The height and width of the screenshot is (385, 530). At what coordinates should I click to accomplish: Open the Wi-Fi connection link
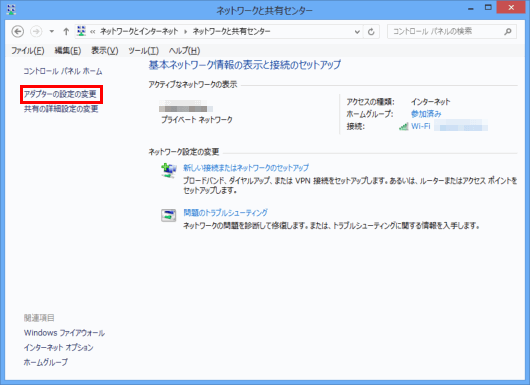click(420, 126)
